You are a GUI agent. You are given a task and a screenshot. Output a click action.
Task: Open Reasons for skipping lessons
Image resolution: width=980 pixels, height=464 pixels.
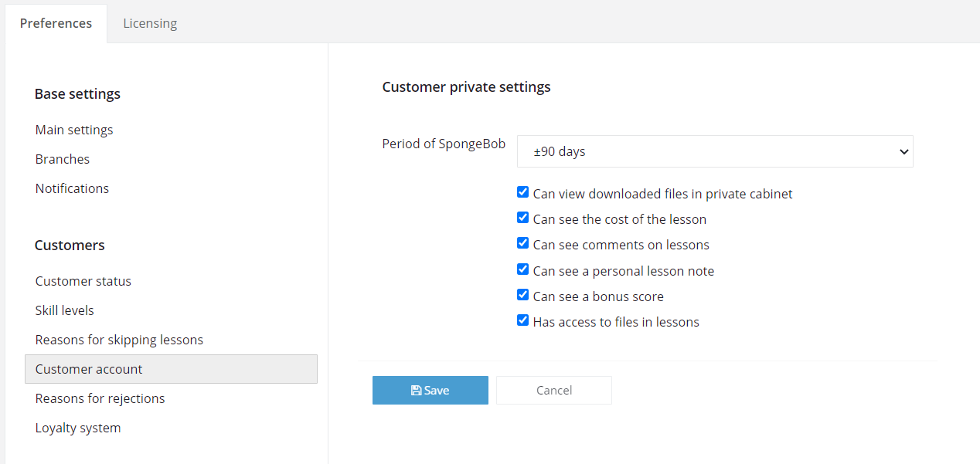[x=119, y=340]
